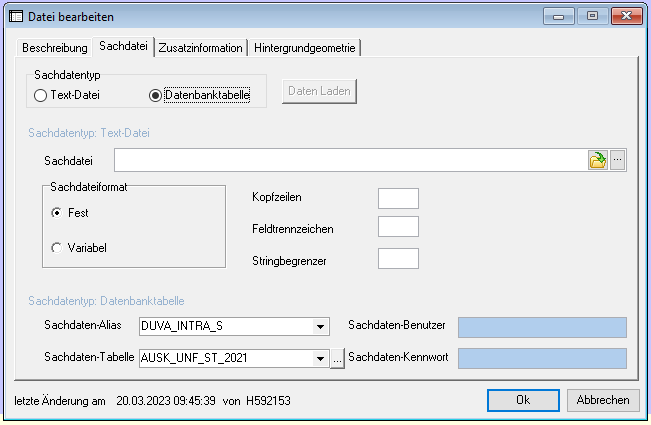Click the open folder icon beside Sachdatei

(598, 160)
